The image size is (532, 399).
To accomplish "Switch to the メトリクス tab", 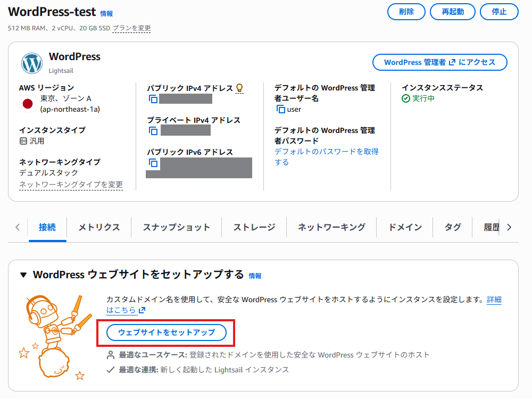I will coord(99,227).
